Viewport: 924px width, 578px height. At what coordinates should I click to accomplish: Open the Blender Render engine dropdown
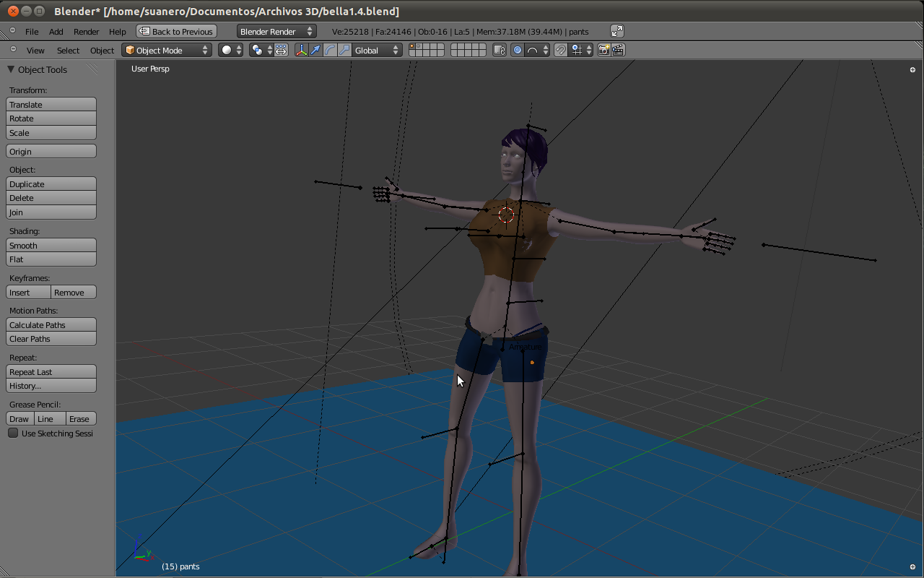point(276,31)
